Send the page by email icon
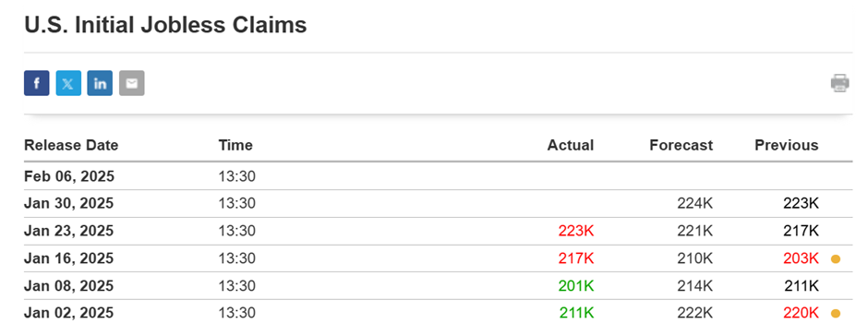 132,83
